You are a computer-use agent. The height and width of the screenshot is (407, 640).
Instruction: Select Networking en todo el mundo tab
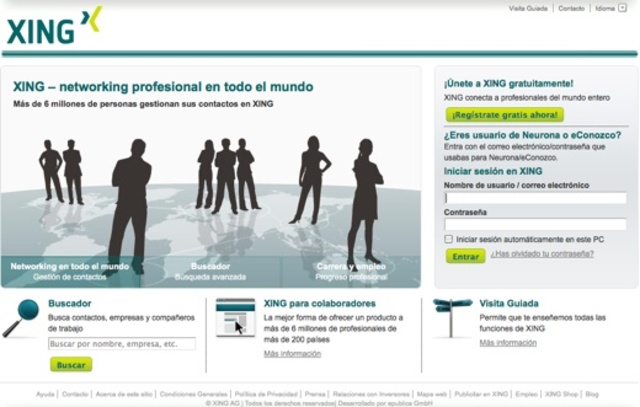tap(70, 271)
